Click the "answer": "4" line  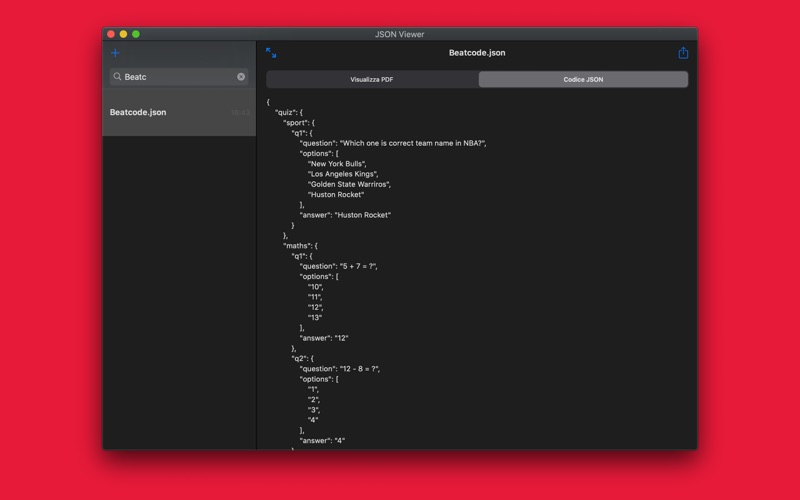pos(322,440)
